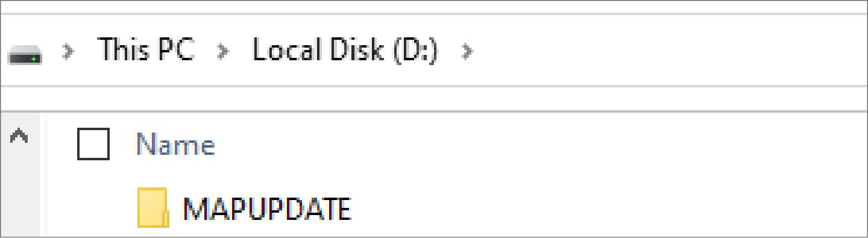Viewport: 868px width, 238px height.
Task: List This PC drives via its breadcrumb arrow
Action: click(x=224, y=51)
